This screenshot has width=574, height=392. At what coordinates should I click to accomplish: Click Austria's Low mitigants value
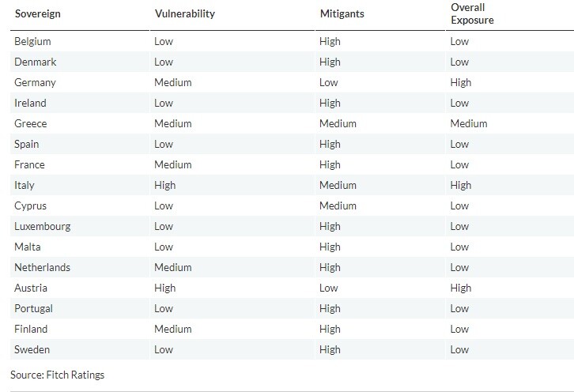point(329,288)
